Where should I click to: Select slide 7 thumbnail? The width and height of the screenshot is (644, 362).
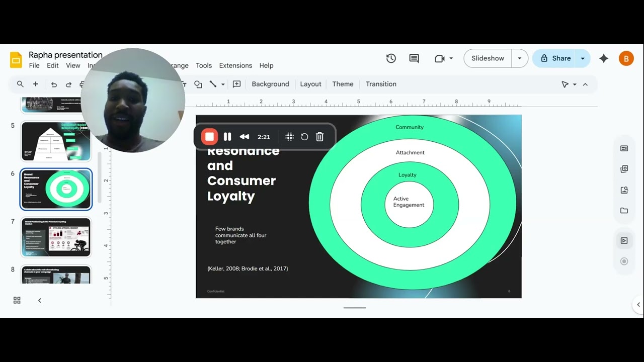point(56,237)
